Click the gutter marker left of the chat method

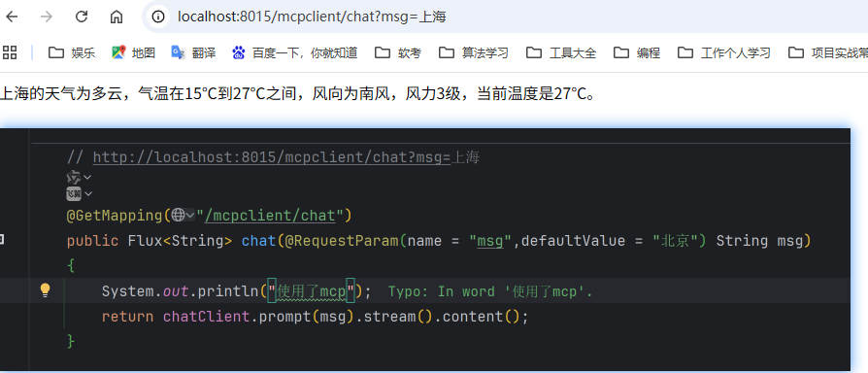pos(2,239)
